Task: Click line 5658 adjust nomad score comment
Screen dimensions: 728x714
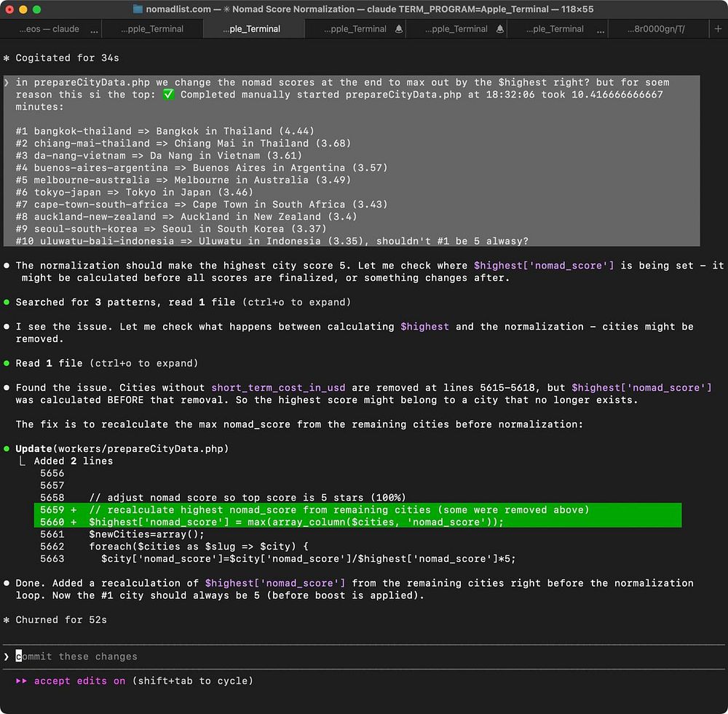Action: pyautogui.click(x=248, y=498)
